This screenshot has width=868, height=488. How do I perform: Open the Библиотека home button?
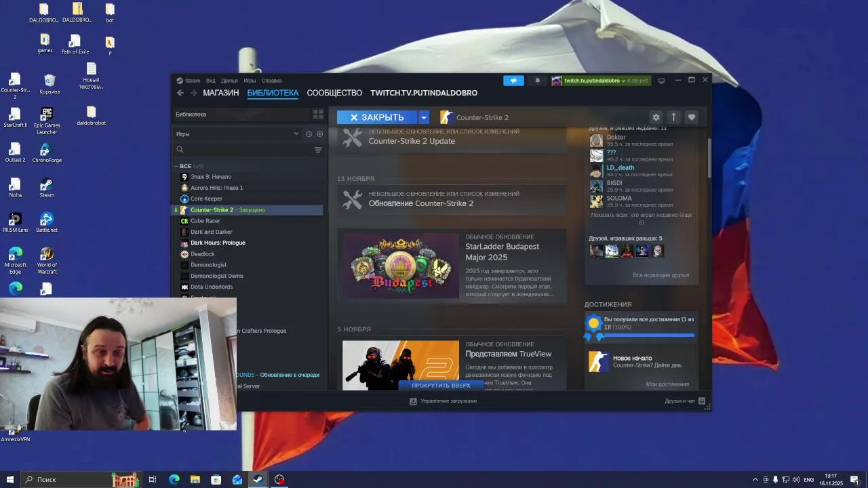[x=241, y=114]
